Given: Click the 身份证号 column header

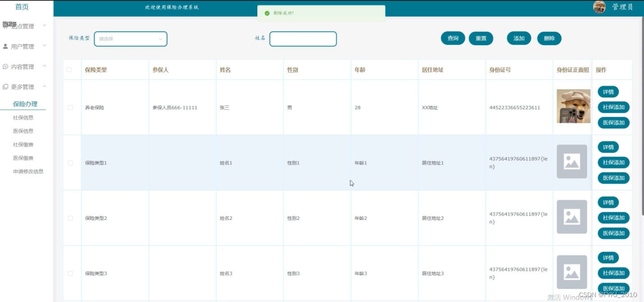Looking at the screenshot, I should pos(500,70).
